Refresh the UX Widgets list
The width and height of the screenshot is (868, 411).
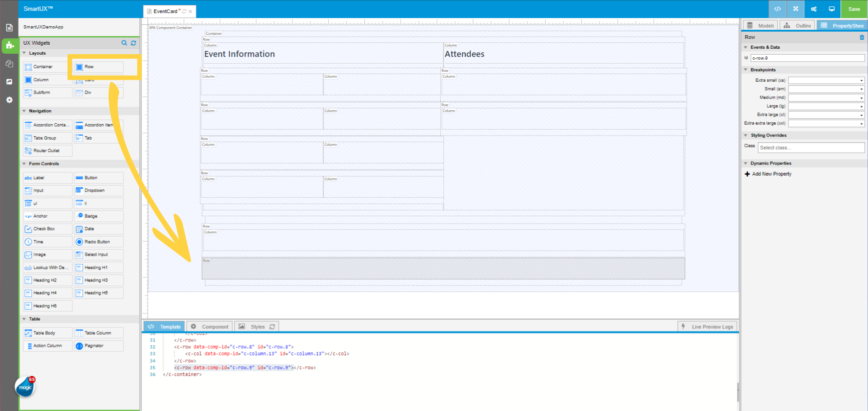pyautogui.click(x=133, y=43)
